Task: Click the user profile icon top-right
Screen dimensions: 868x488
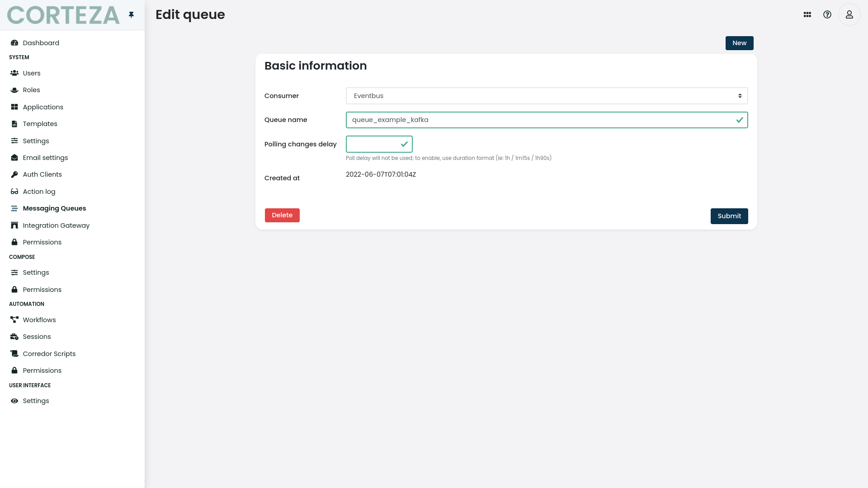Action: coord(849,14)
